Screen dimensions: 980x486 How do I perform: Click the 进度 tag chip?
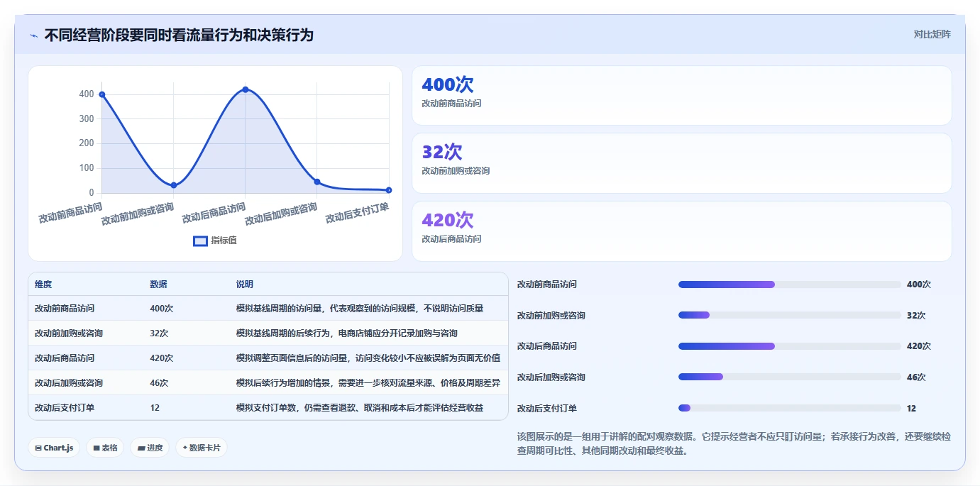click(150, 448)
